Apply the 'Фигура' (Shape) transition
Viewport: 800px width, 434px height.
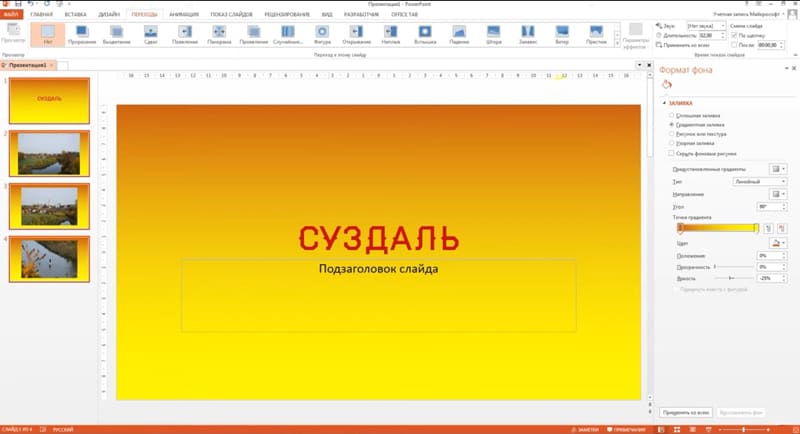tap(322, 34)
